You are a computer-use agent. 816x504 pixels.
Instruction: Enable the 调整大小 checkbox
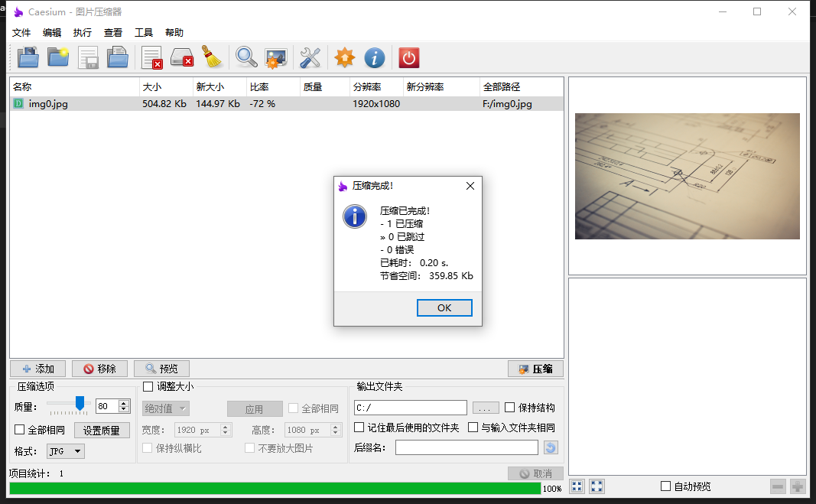point(148,386)
